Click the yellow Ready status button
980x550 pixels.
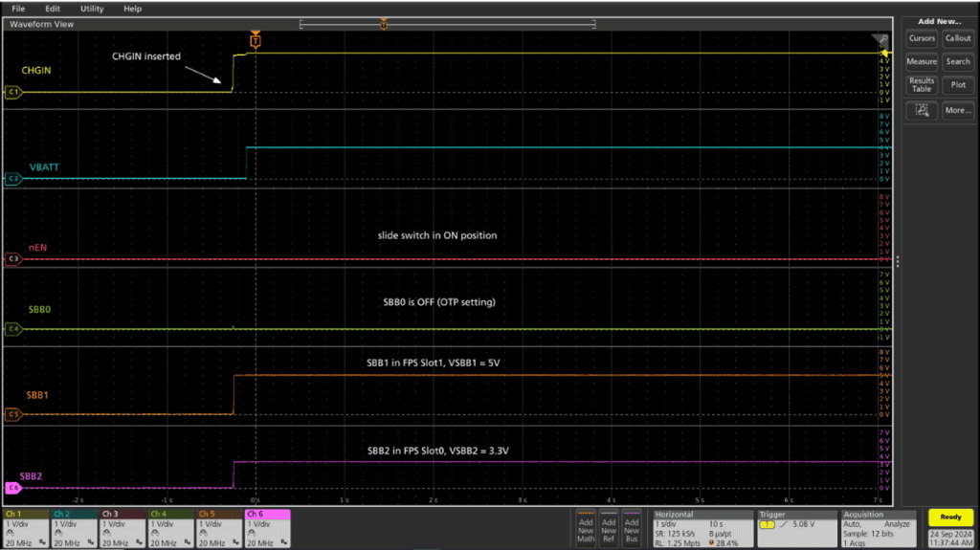click(950, 517)
